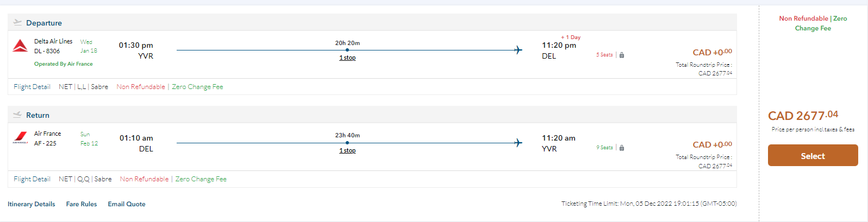The height and width of the screenshot is (222, 868).
Task: Click the Departure plane icon
Action: tap(17, 23)
